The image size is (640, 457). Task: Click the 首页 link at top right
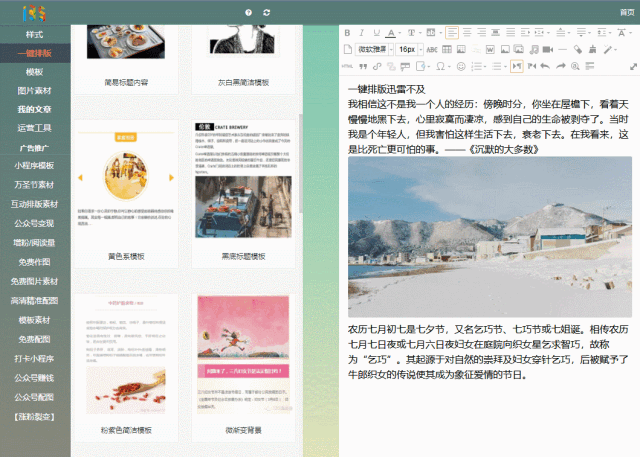click(626, 12)
